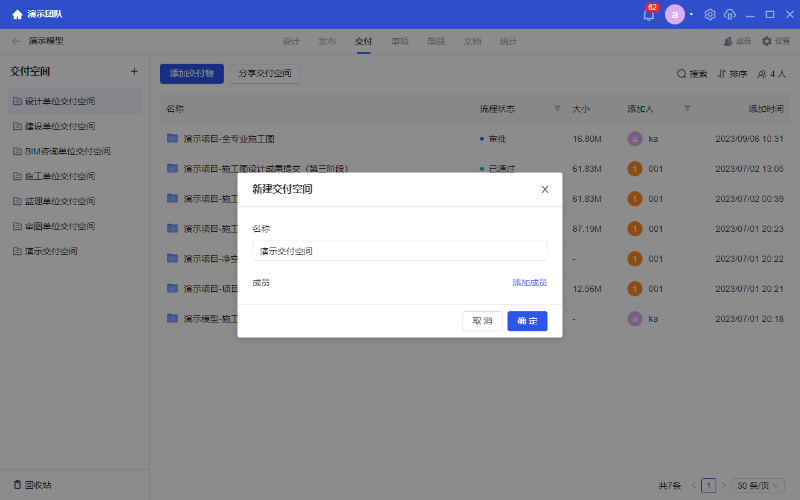Open 演示项目-施工图设计成果提交（第三阶段） row
The height and width of the screenshot is (500, 800).
tap(474, 168)
